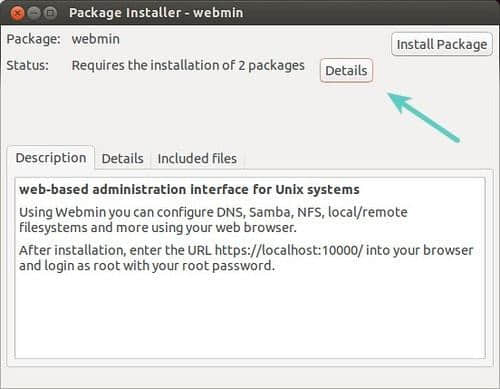This screenshot has height=389, width=500.
Task: Click the filesystems and more using browser line
Action: pyautogui.click(x=158, y=228)
